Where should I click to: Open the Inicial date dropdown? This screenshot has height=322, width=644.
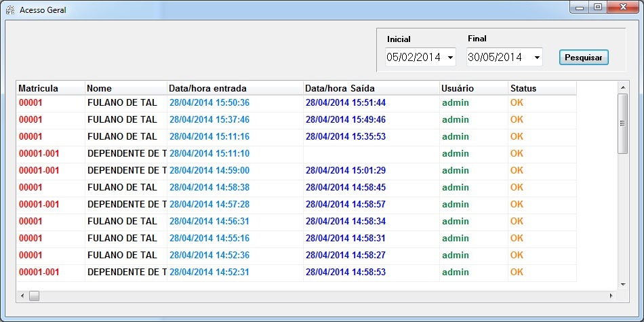click(x=450, y=58)
